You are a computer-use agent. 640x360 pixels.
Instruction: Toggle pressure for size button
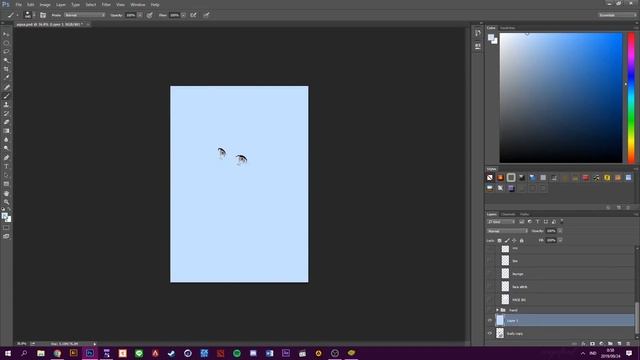pyautogui.click(x=207, y=15)
